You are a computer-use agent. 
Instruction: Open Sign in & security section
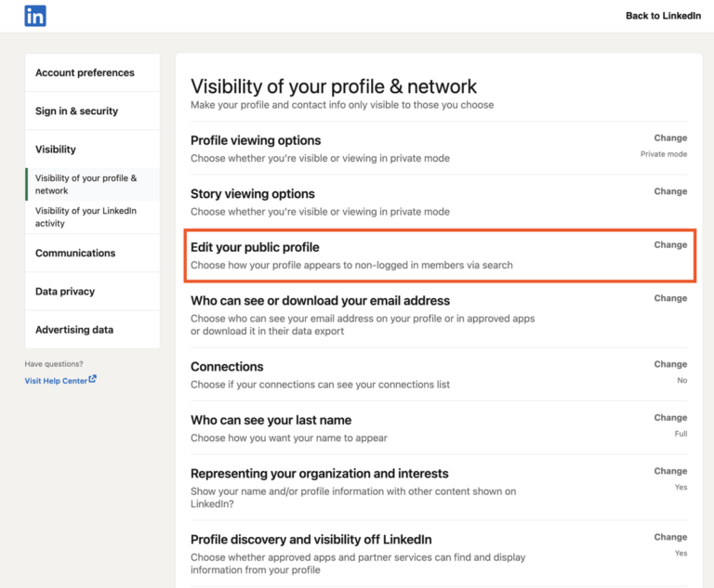(76, 111)
